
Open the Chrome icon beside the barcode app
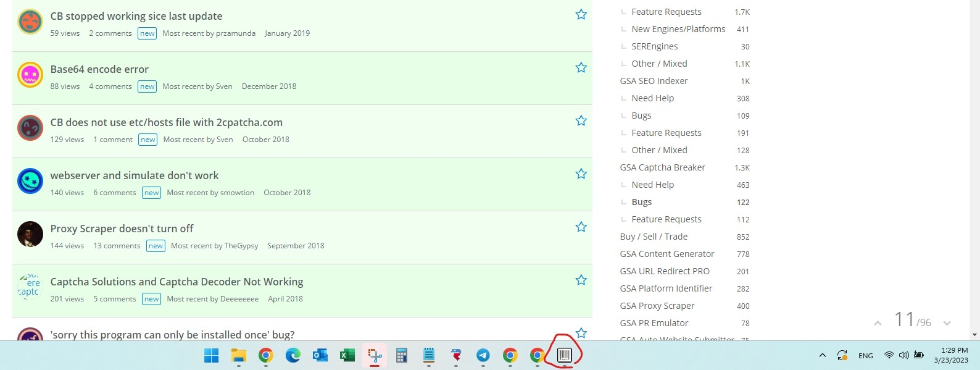pos(537,355)
